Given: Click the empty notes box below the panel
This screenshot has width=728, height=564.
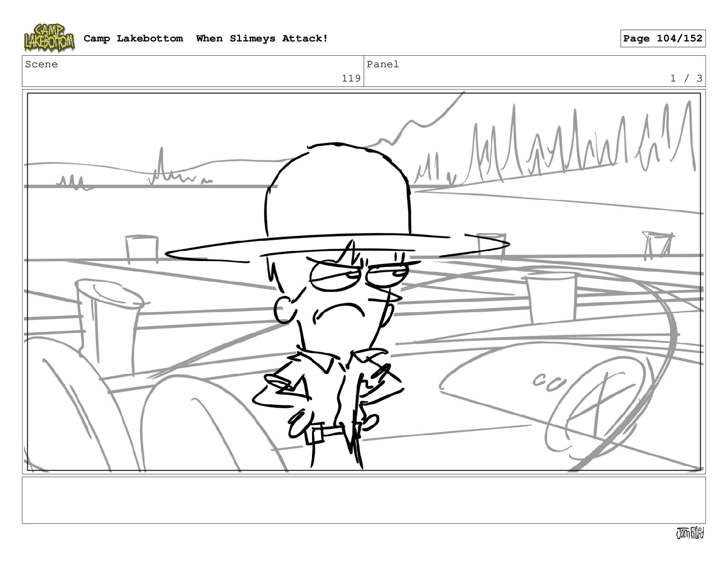Looking at the screenshot, I should 364,500.
